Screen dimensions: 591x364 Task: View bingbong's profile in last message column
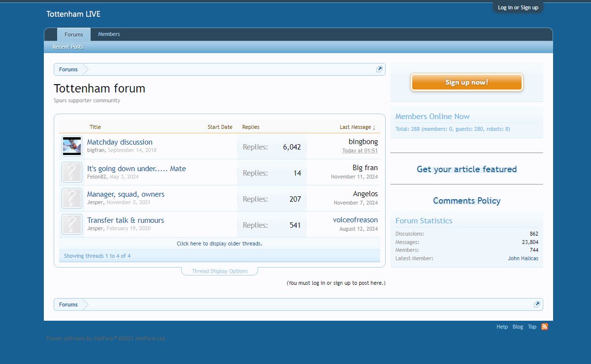point(363,142)
